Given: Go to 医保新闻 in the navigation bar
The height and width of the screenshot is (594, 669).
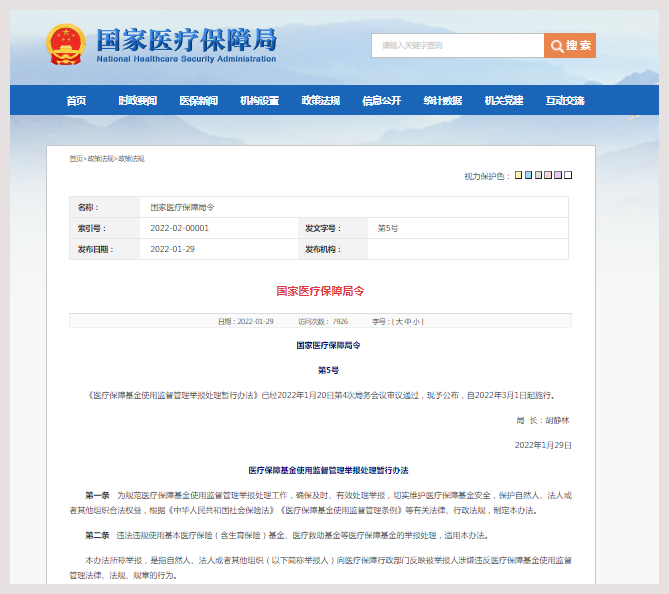Looking at the screenshot, I should coord(198,101).
